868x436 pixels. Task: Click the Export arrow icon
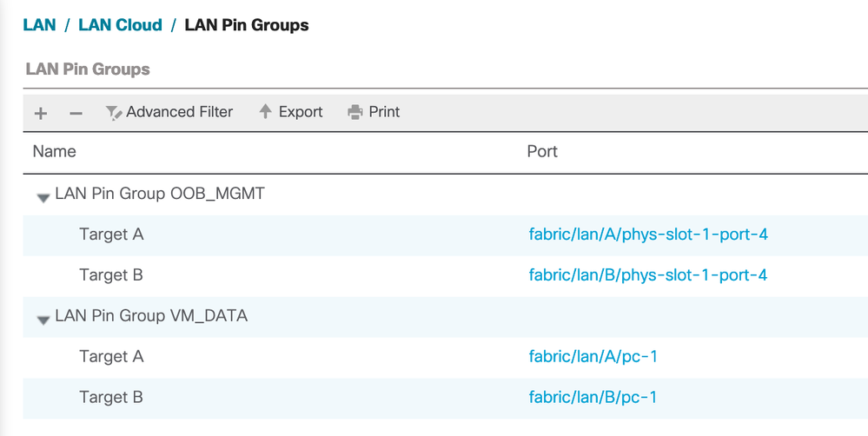click(x=266, y=111)
